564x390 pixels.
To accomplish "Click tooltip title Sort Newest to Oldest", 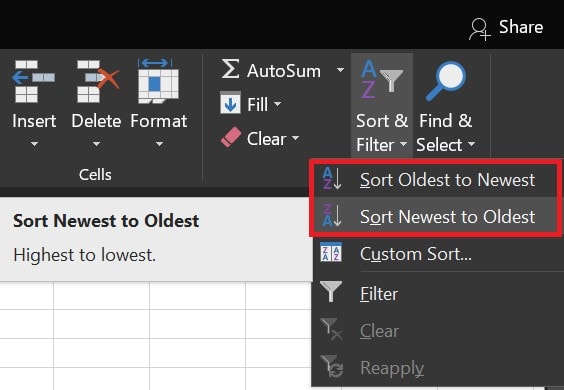I will (106, 221).
